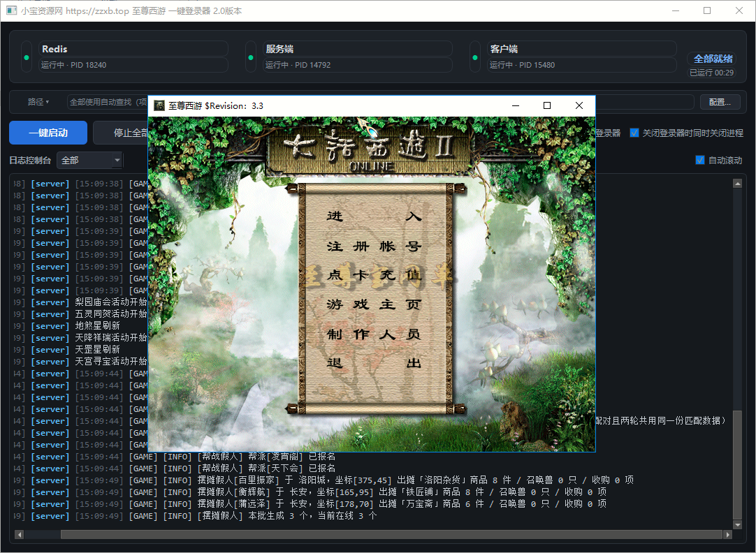This screenshot has height=553, width=756.
Task: Choose 进入 on the game scroll menu
Action: pos(374,216)
